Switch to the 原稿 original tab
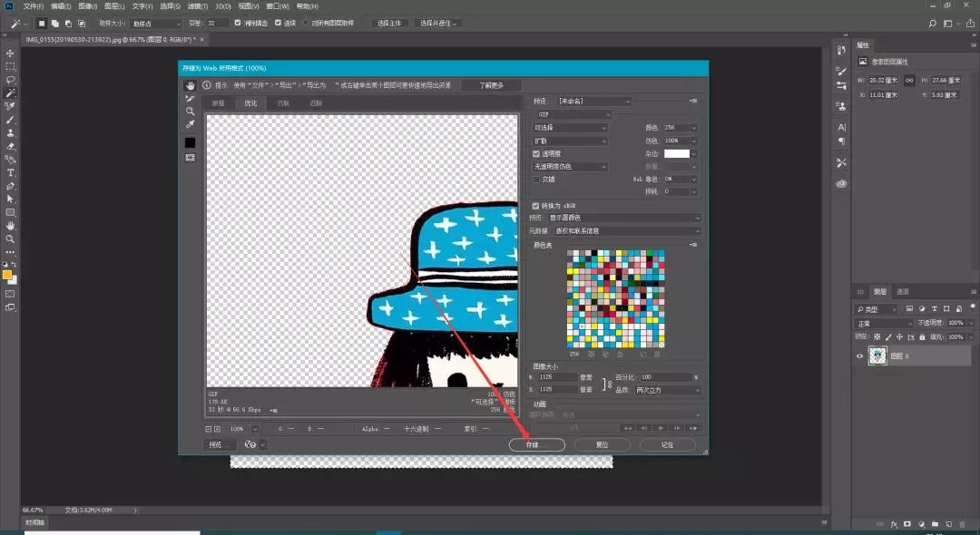Screen dimensions: 980x535 218,103
